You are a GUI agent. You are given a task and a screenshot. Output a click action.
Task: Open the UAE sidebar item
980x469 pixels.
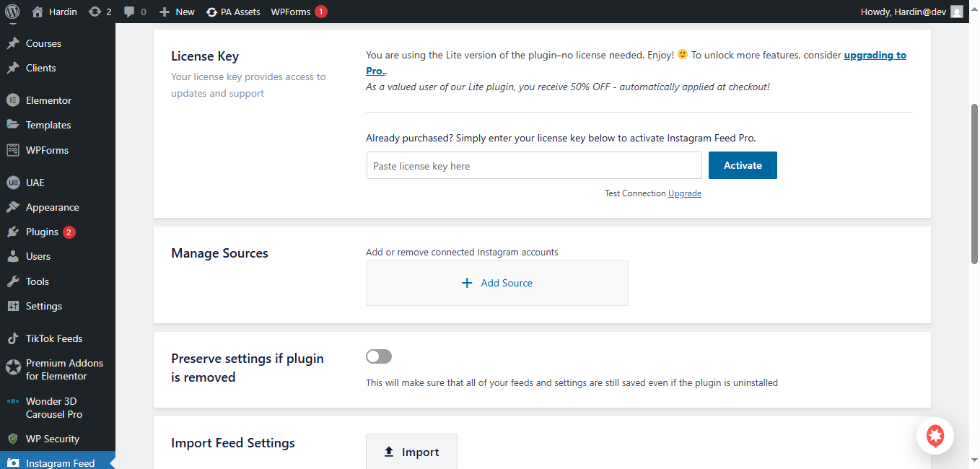point(58,183)
